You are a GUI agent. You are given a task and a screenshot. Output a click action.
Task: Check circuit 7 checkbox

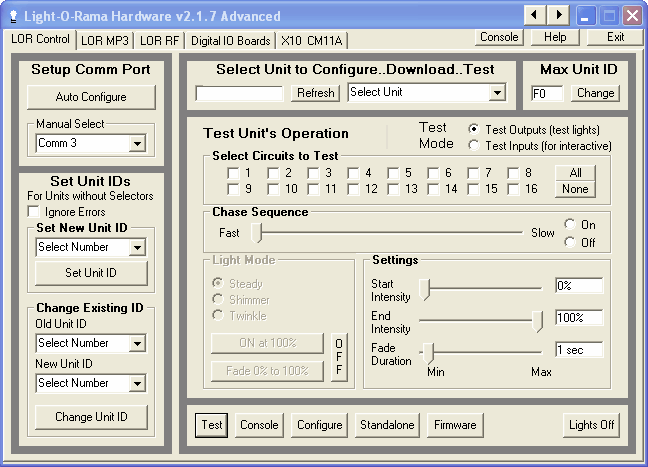[473, 173]
